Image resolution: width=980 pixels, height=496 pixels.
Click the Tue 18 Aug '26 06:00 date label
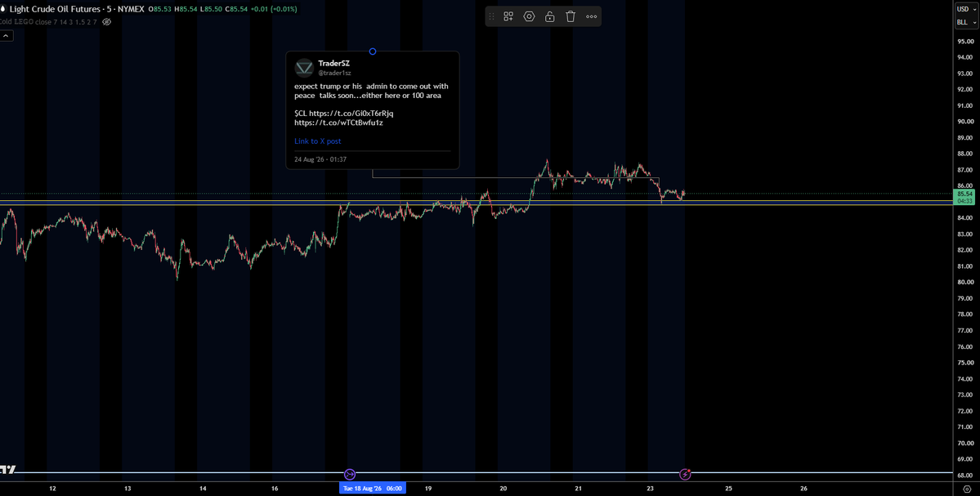373,489
